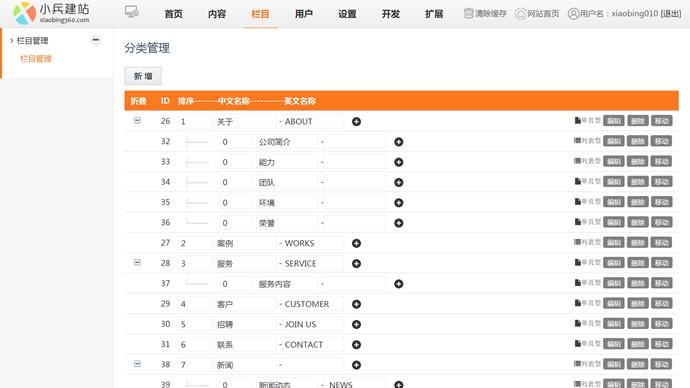Collapse the 新闻 category row 38

(137, 364)
